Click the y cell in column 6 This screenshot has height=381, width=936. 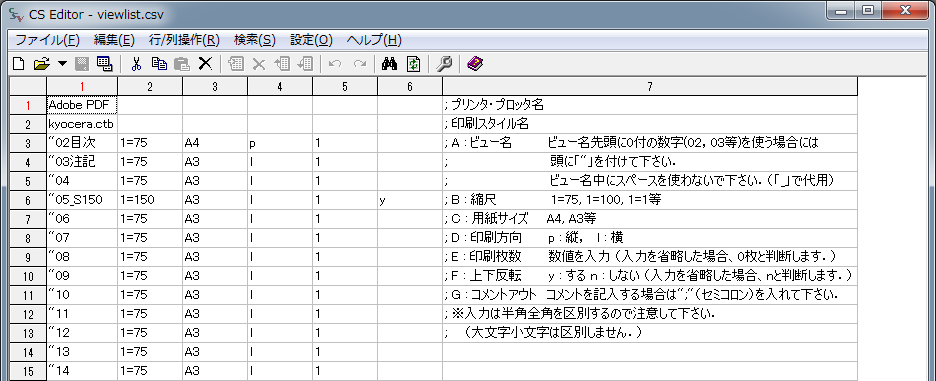click(410, 200)
